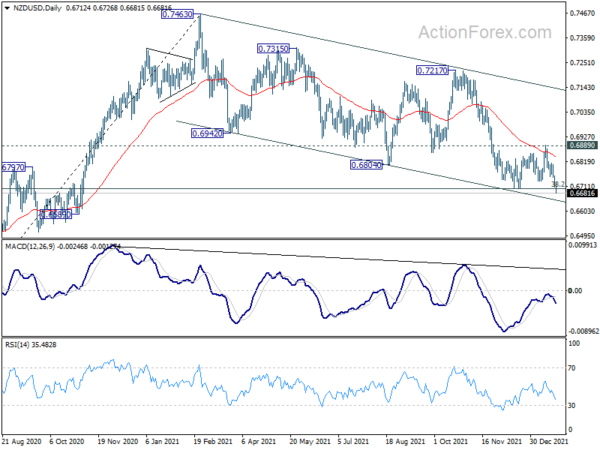Click the NZDUSD,Daily chart title
This screenshot has width=600, height=450.
click(x=35, y=9)
